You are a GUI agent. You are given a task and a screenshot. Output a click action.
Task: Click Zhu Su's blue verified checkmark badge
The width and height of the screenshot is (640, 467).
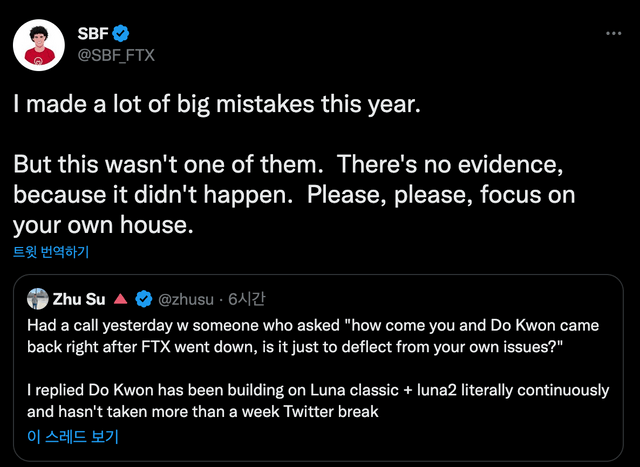click(144, 299)
